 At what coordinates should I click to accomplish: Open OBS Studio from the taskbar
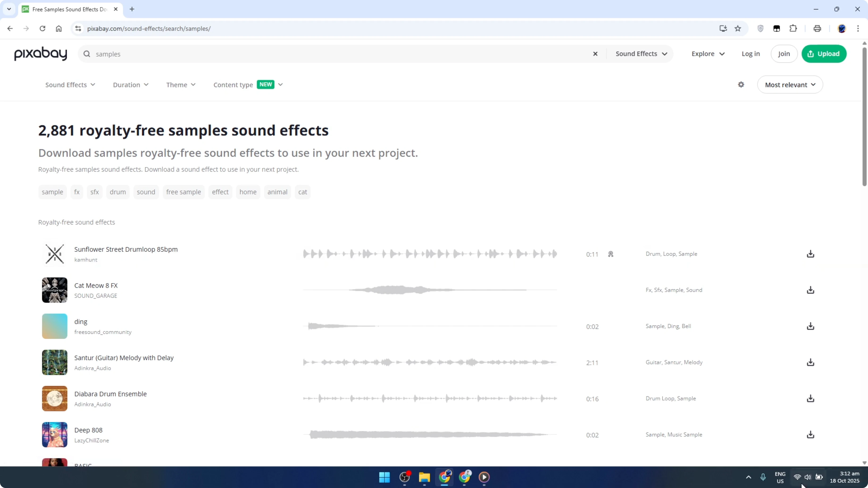[405, 478]
